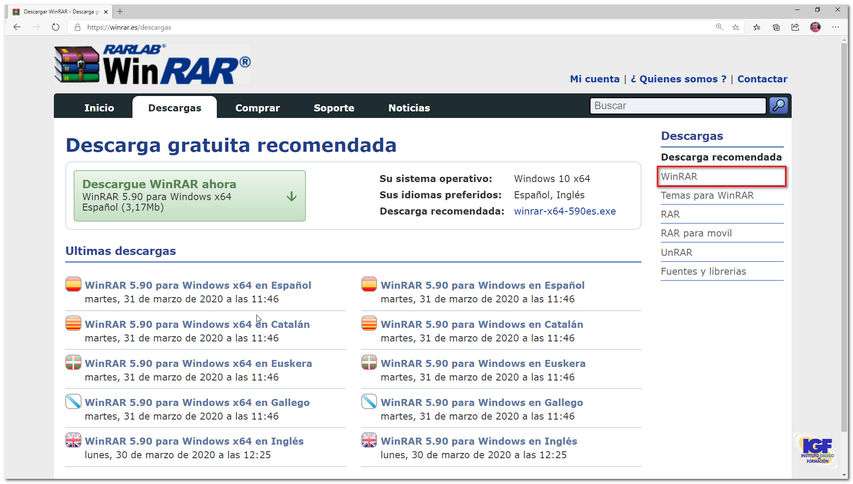Open the favorites list icon

click(x=757, y=27)
